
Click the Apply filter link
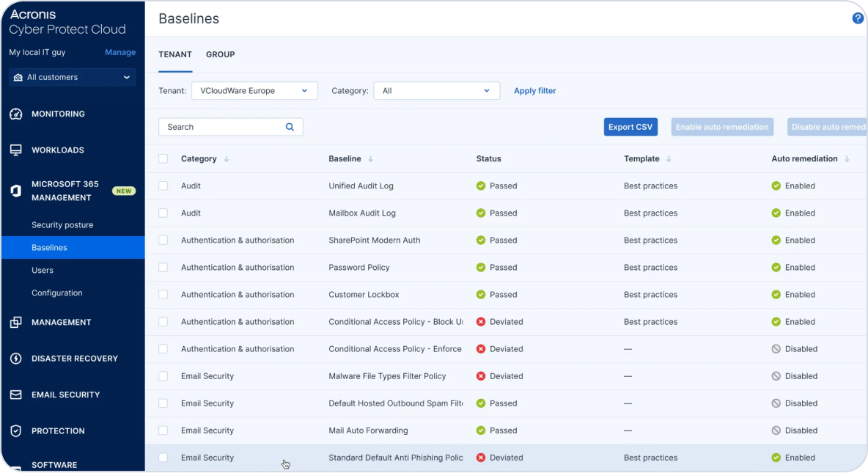click(x=534, y=91)
